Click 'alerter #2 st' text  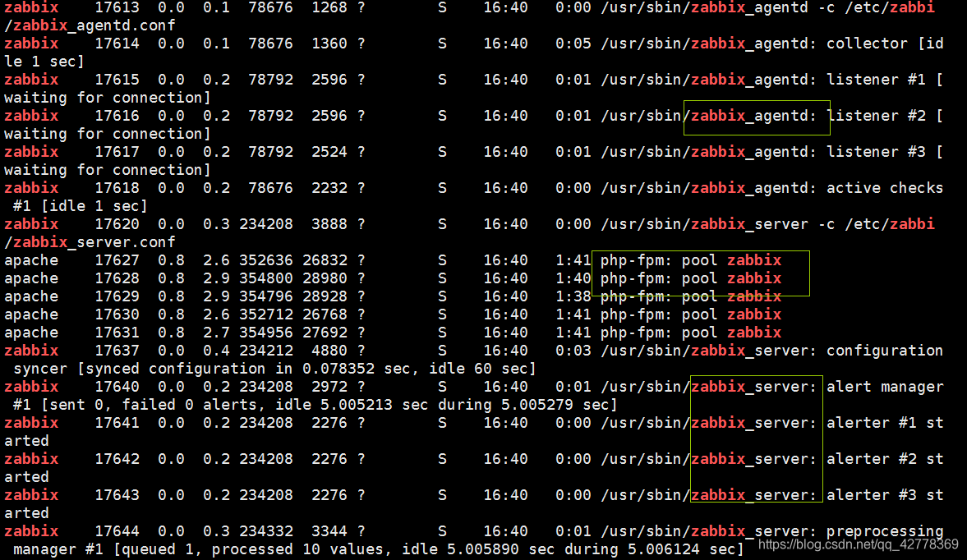click(x=884, y=459)
